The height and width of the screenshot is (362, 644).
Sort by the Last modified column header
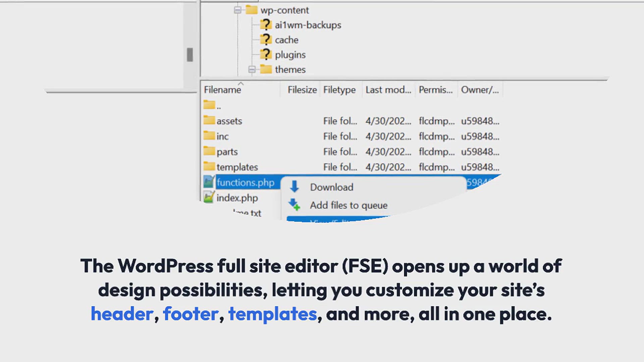(x=388, y=90)
